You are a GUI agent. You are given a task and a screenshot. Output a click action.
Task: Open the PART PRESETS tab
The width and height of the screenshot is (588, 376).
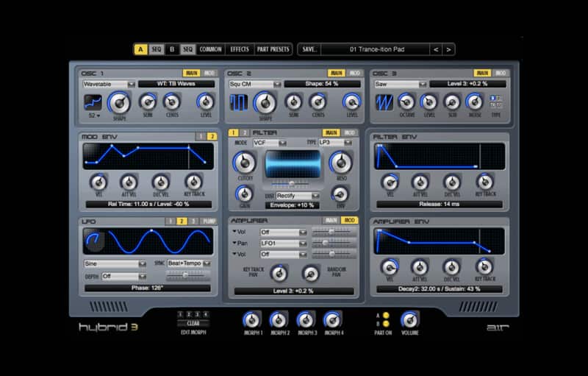click(x=273, y=49)
